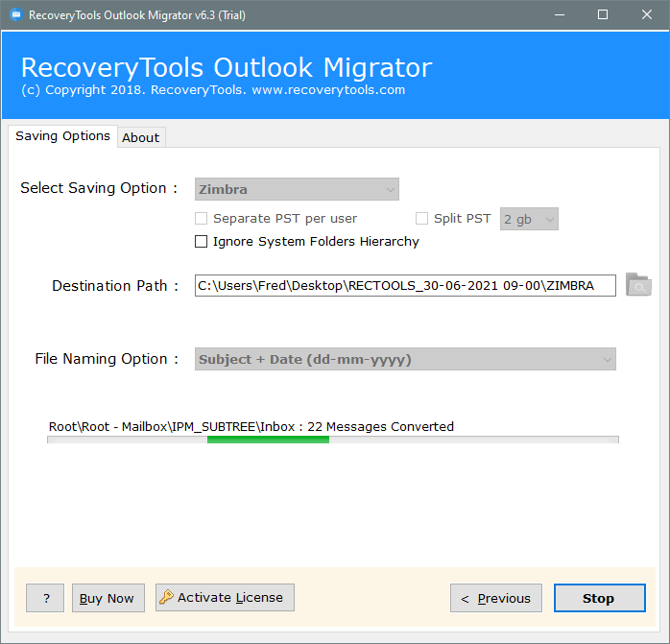Expand the 2 gb split size dropdown
The width and height of the screenshot is (670, 644).
tap(529, 219)
